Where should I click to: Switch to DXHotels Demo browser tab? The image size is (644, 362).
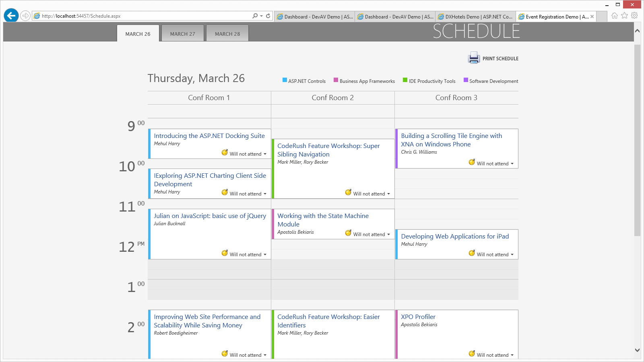point(475,16)
